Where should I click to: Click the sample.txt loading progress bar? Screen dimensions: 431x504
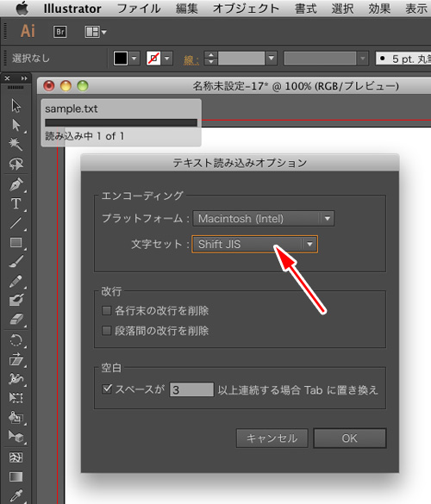click(x=122, y=122)
